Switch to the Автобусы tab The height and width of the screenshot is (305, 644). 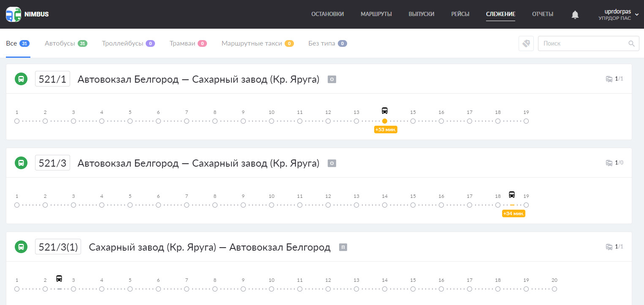(66, 43)
